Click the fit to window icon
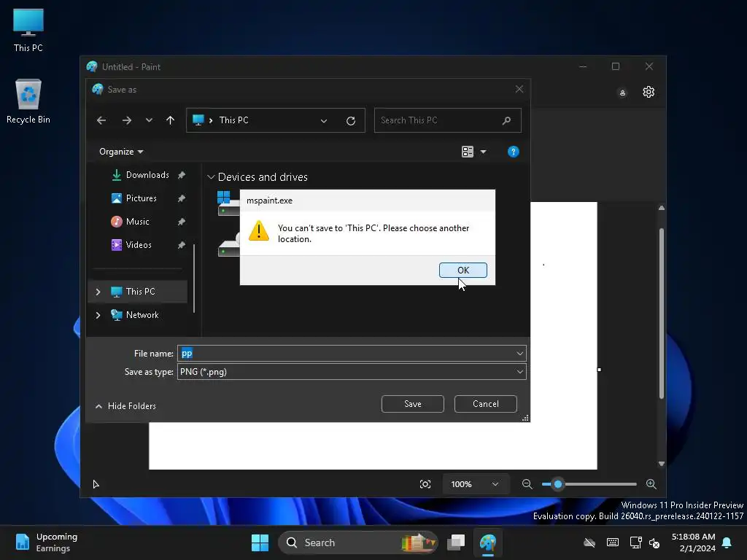The image size is (747, 560). 425,484
